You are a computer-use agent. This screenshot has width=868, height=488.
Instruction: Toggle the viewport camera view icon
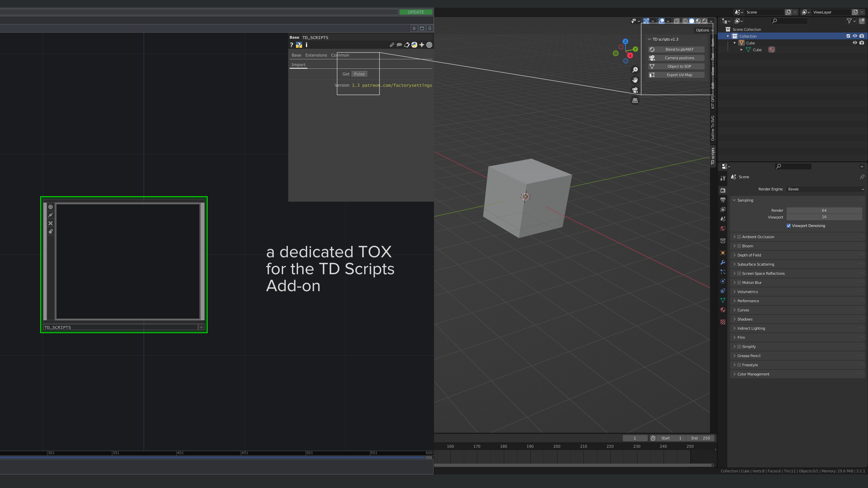635,90
